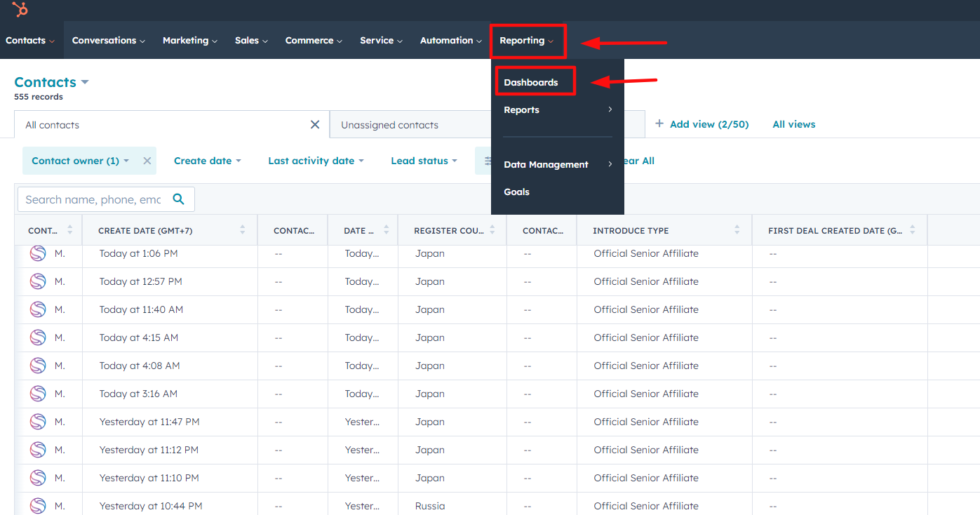
Task: Click the search magnifier icon
Action: tap(179, 199)
